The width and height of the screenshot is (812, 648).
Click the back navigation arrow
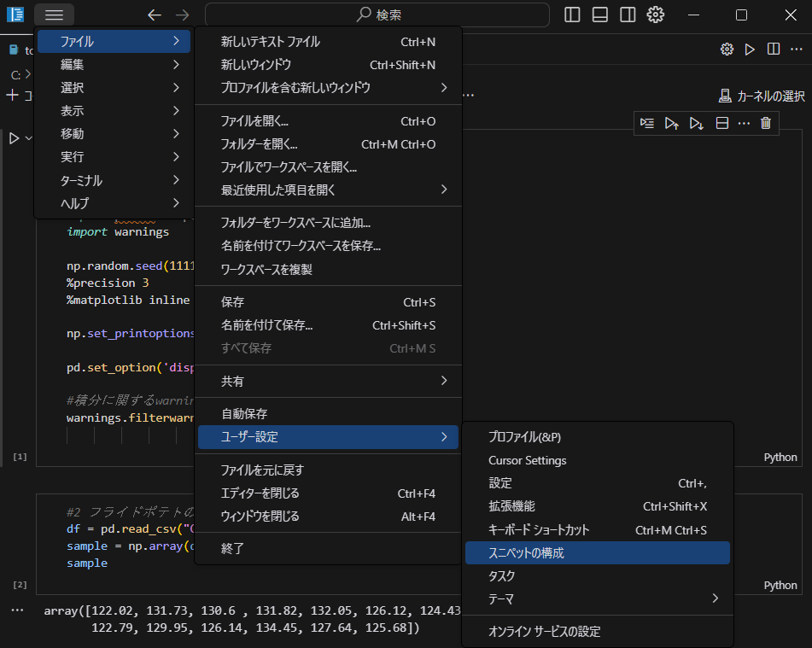pos(154,15)
